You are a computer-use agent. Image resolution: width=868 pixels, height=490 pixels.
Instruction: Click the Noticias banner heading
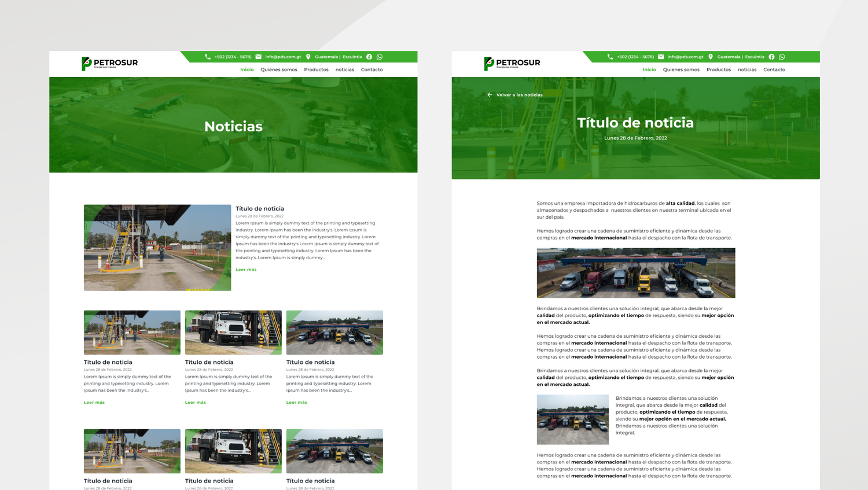[x=233, y=127]
